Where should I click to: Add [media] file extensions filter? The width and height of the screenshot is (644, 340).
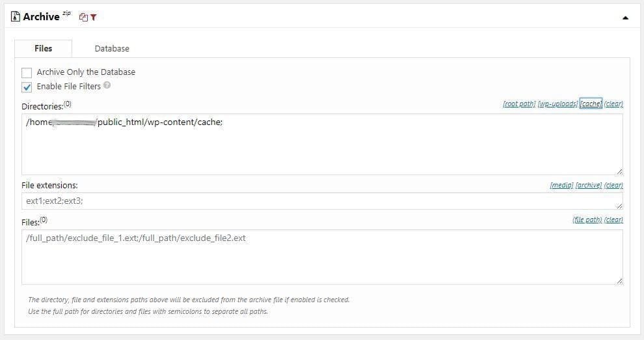pos(561,185)
